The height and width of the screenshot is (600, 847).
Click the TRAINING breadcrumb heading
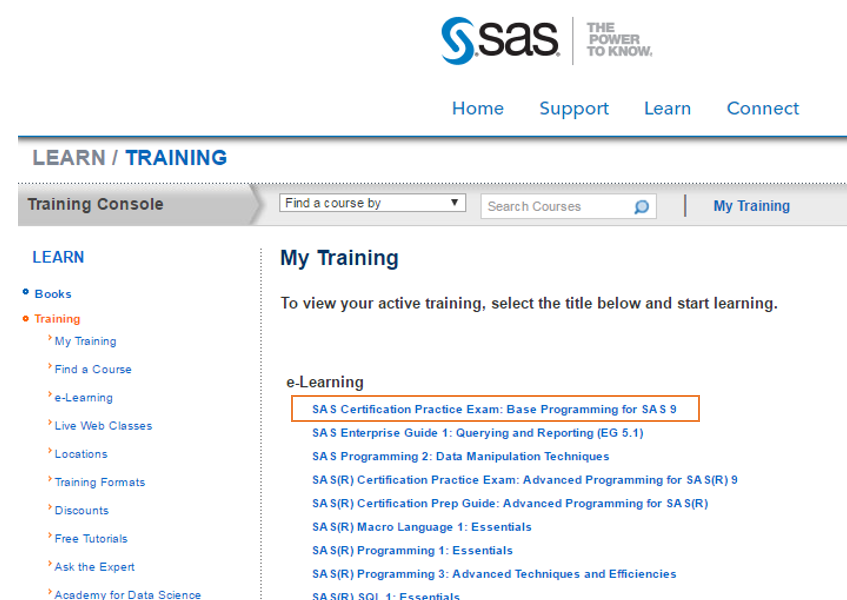click(176, 158)
